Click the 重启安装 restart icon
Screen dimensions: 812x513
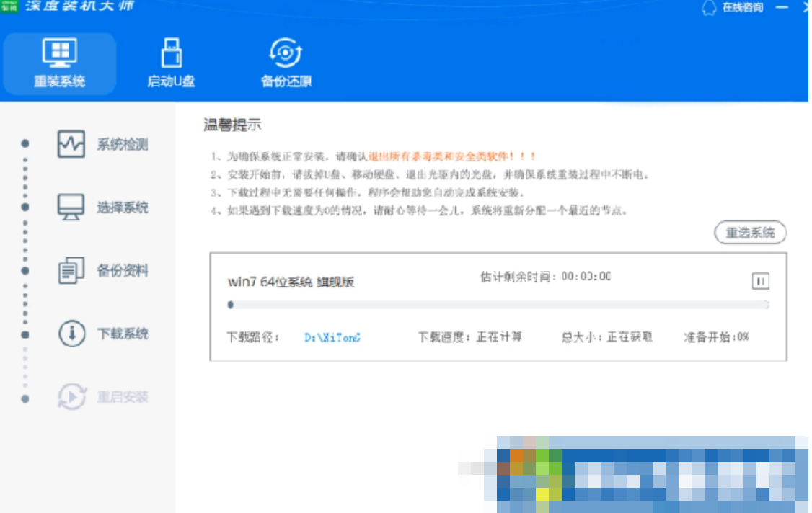[x=71, y=397]
